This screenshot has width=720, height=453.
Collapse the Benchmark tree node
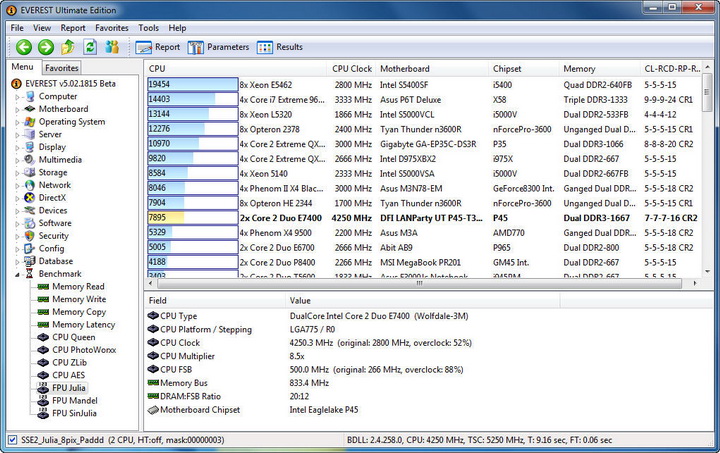(x=17, y=274)
